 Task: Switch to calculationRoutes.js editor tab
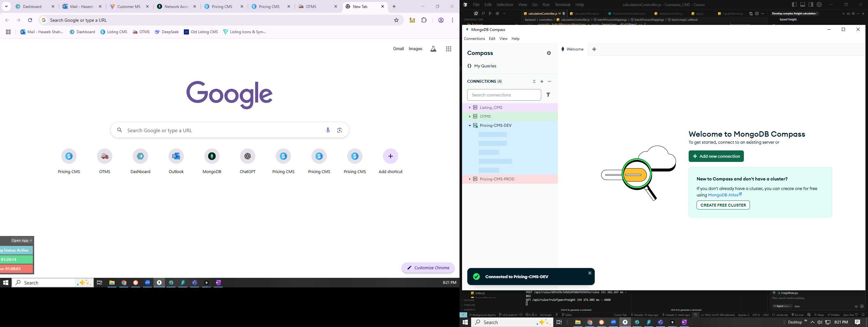tap(586, 13)
